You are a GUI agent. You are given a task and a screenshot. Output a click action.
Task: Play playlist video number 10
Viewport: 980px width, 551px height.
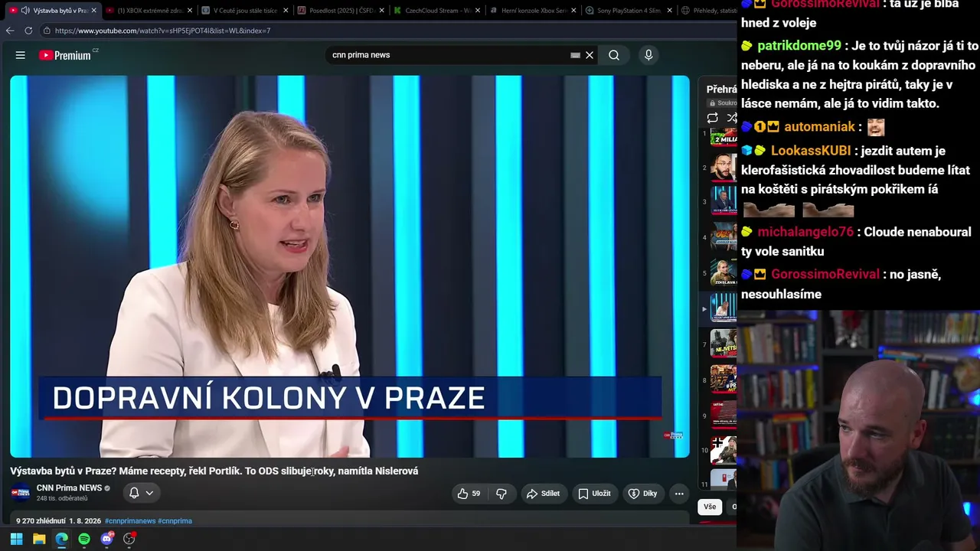tap(724, 450)
